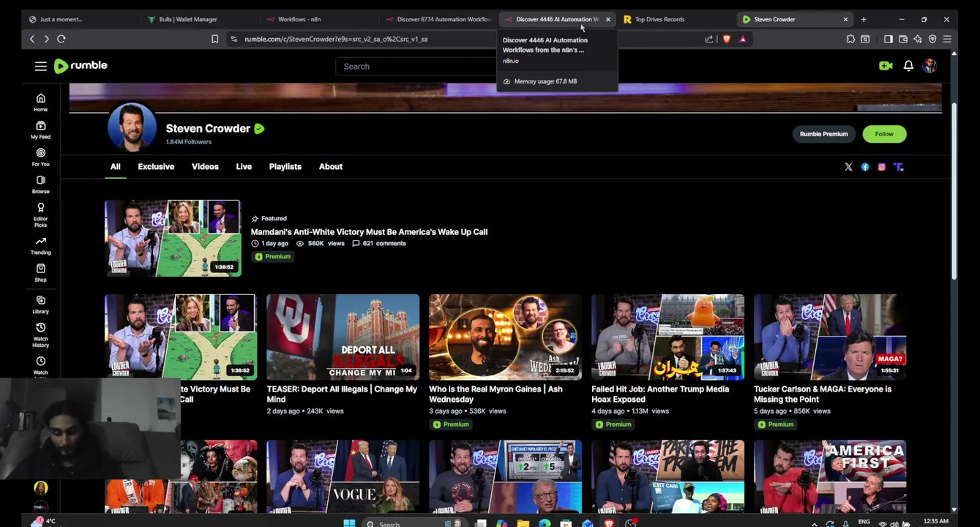Open featured video title about Mamdani

(369, 232)
